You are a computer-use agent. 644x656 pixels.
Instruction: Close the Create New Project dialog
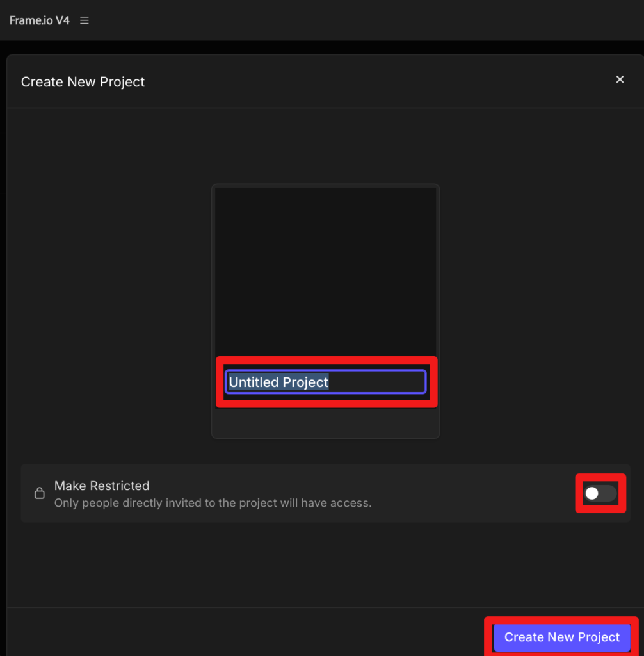tap(619, 79)
